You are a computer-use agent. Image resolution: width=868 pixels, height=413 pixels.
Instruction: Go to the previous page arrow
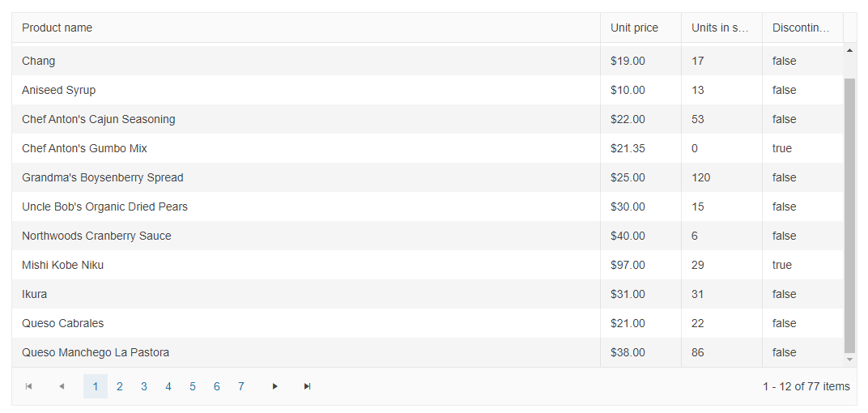click(62, 386)
